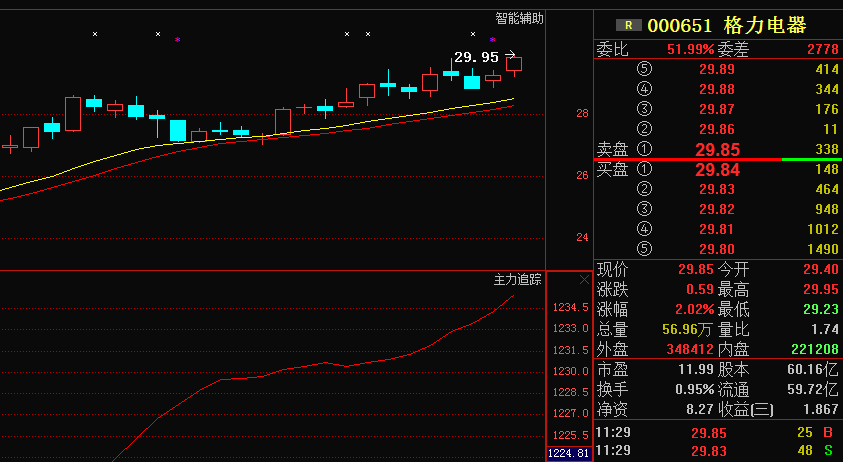Image resolution: width=843 pixels, height=462 pixels.
Task: Click the circled 3 beside buy price 29.82
Action: pos(644,209)
